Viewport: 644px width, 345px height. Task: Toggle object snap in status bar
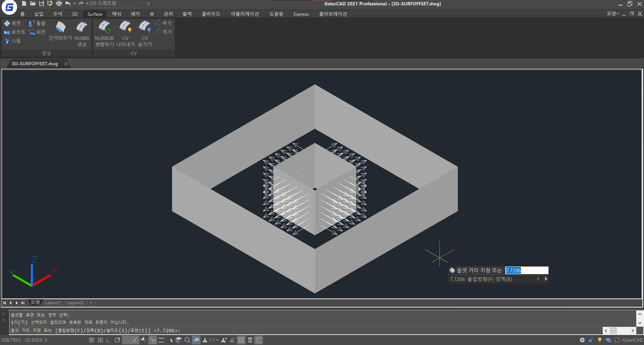coord(126,340)
